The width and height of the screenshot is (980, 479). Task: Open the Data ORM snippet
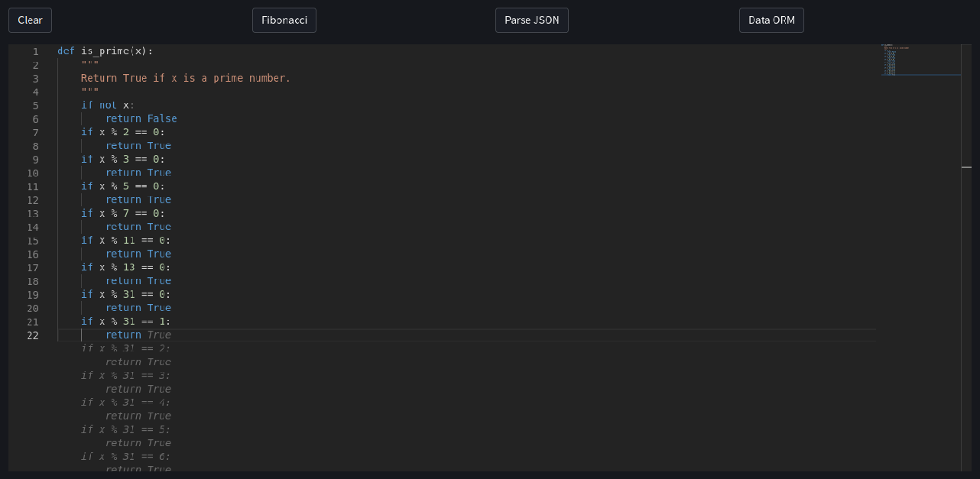771,20
